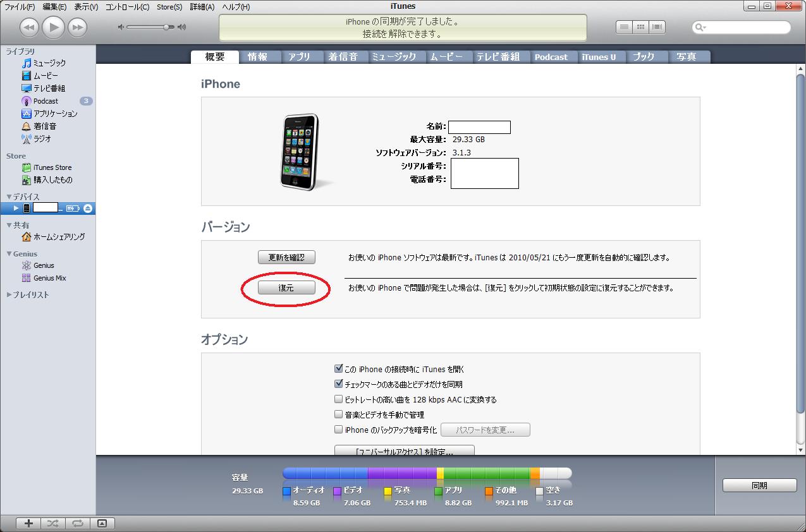Open the 表示(V) menu
The image size is (806, 532).
click(x=86, y=7)
